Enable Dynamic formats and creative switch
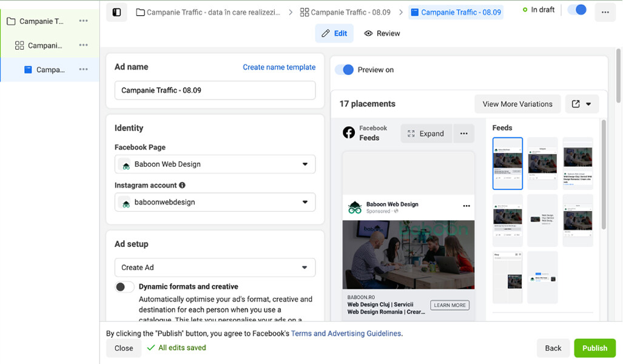This screenshot has width=623, height=364. [124, 287]
